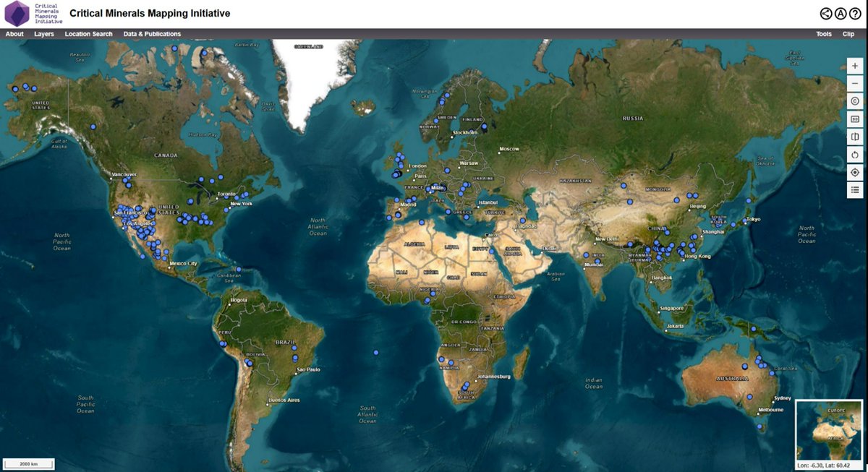This screenshot has width=868, height=472.
Task: Click the 'Sydney' city label
Action: click(783, 398)
